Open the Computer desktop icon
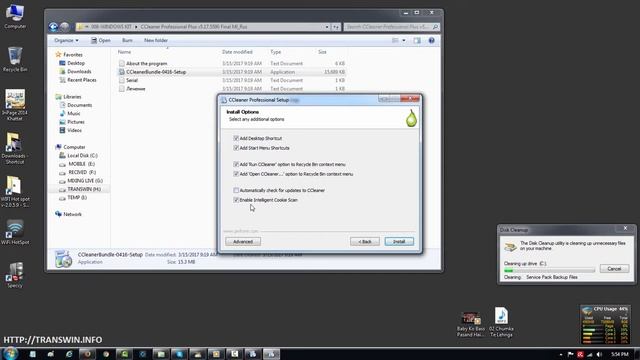The image size is (640, 360). [x=15, y=16]
